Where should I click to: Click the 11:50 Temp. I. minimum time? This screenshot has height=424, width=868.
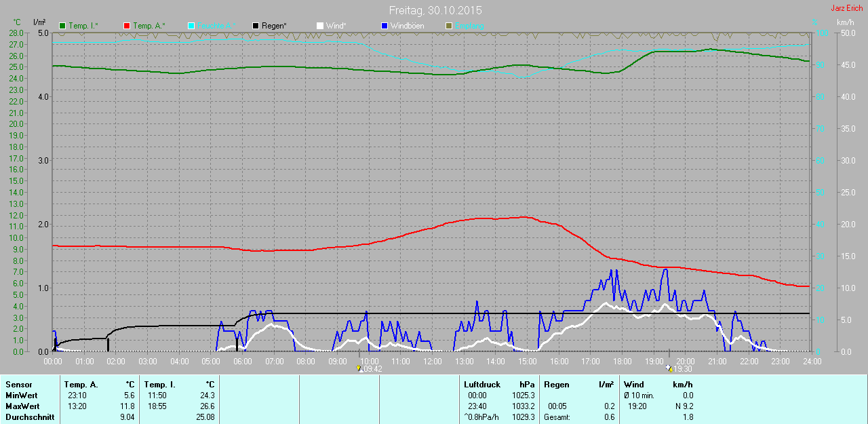(x=157, y=396)
